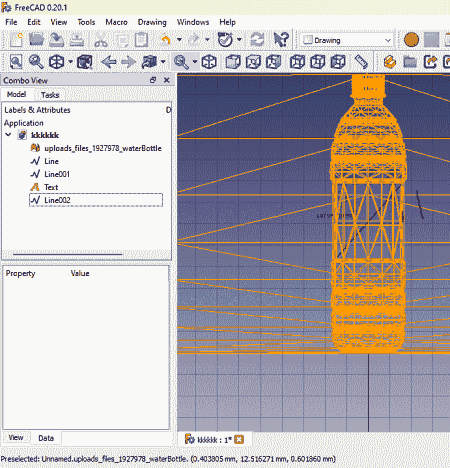Click the What's This help icon

pos(280,40)
